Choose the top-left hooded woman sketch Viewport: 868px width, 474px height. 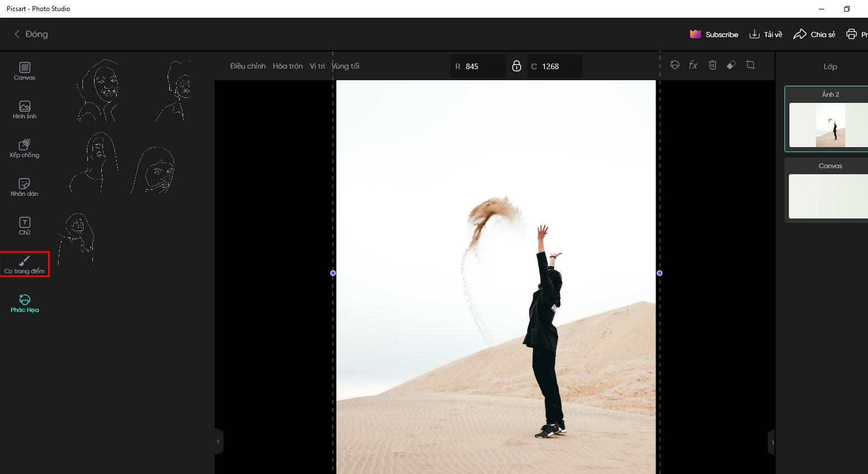tap(98, 90)
